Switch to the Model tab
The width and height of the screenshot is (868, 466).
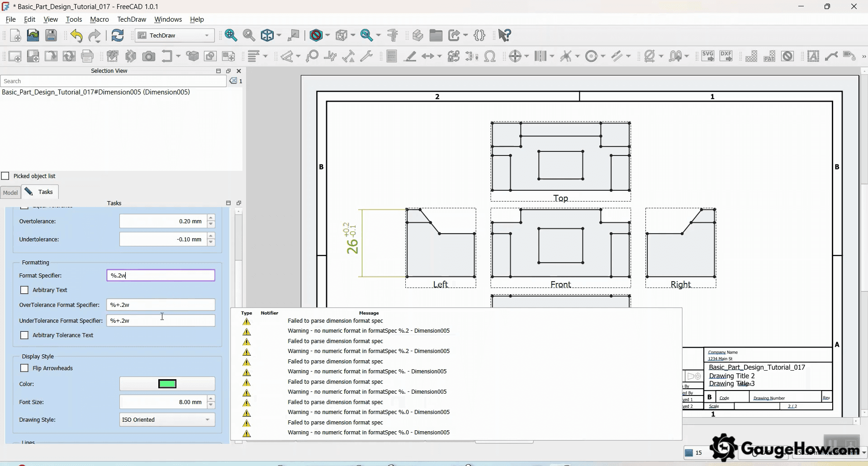click(10, 192)
